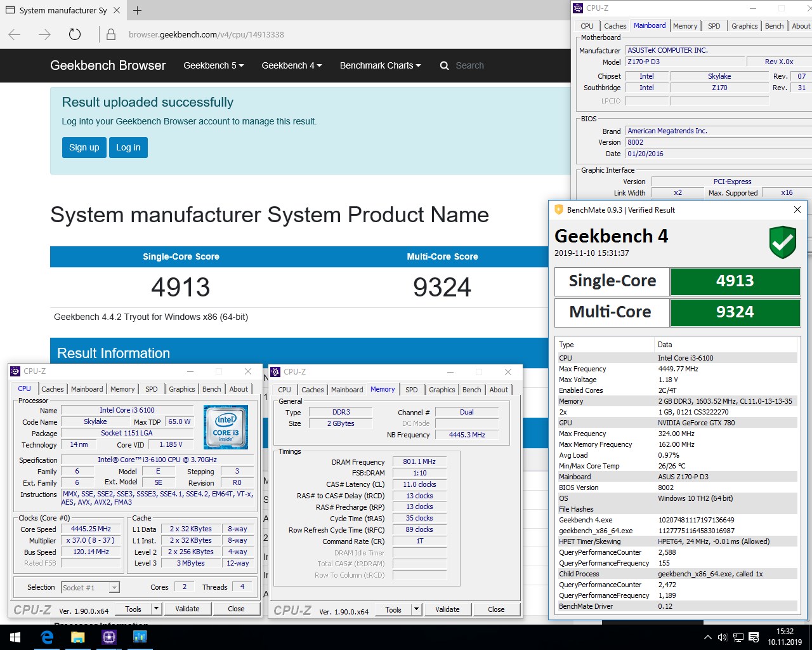Click the Geekbench Search field
This screenshot has width=812, height=650.
(469, 65)
